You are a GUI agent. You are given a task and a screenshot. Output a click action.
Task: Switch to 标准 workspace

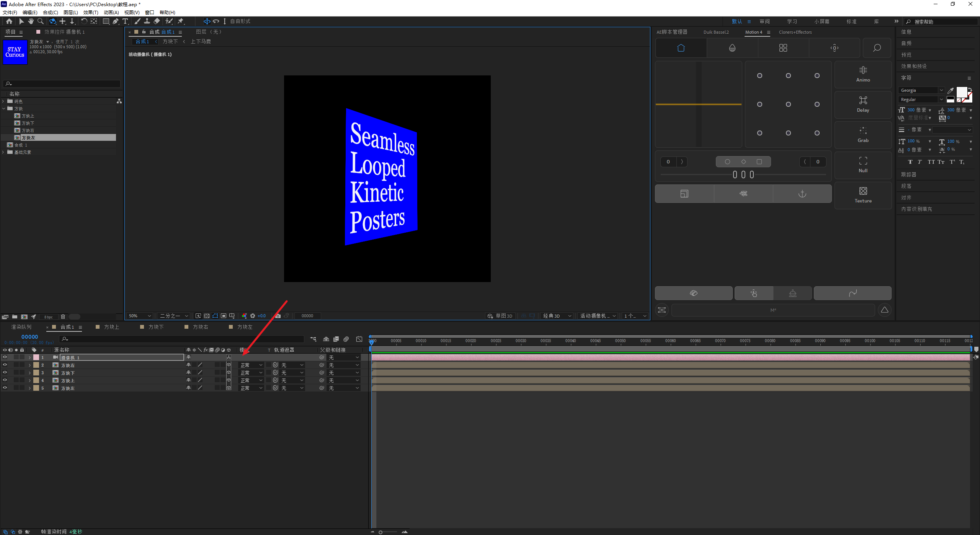click(851, 21)
